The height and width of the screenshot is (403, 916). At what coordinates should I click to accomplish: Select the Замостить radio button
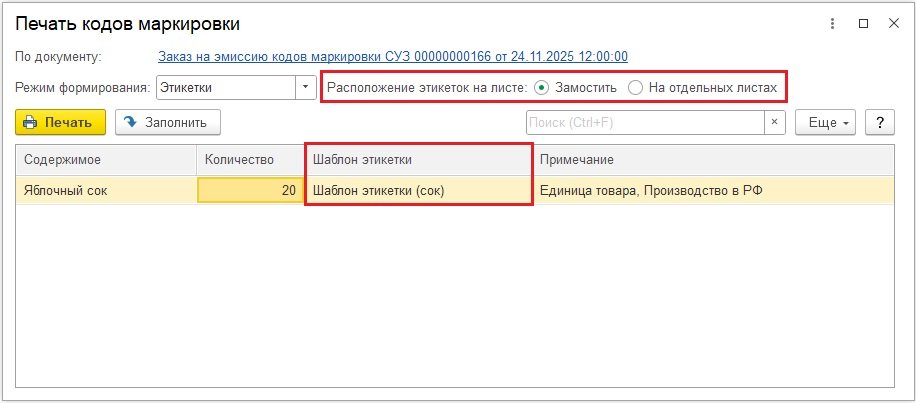[542, 87]
